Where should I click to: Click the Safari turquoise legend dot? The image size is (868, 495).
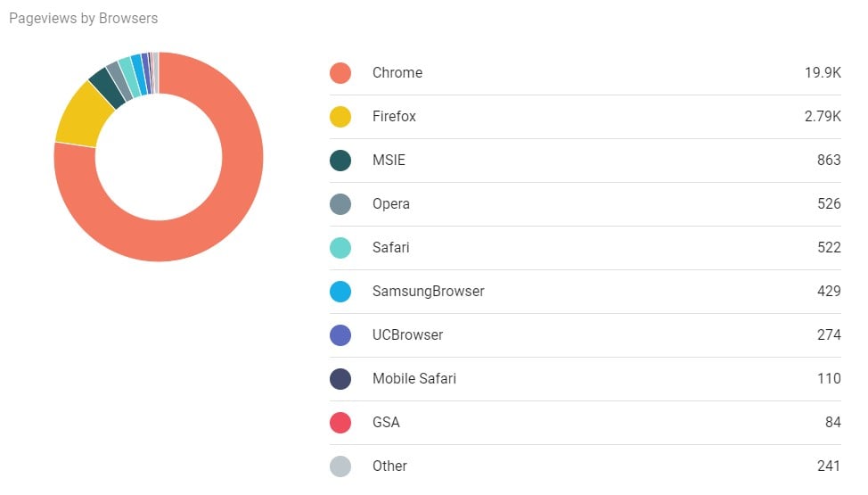coord(340,248)
